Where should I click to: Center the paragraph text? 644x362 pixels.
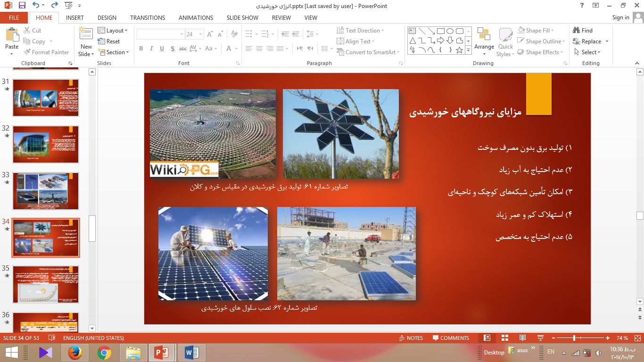tap(259, 49)
